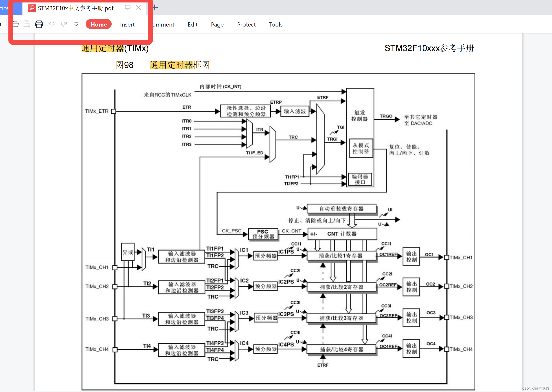Open the Edit ribbon tab
552x392 pixels.
(192, 24)
